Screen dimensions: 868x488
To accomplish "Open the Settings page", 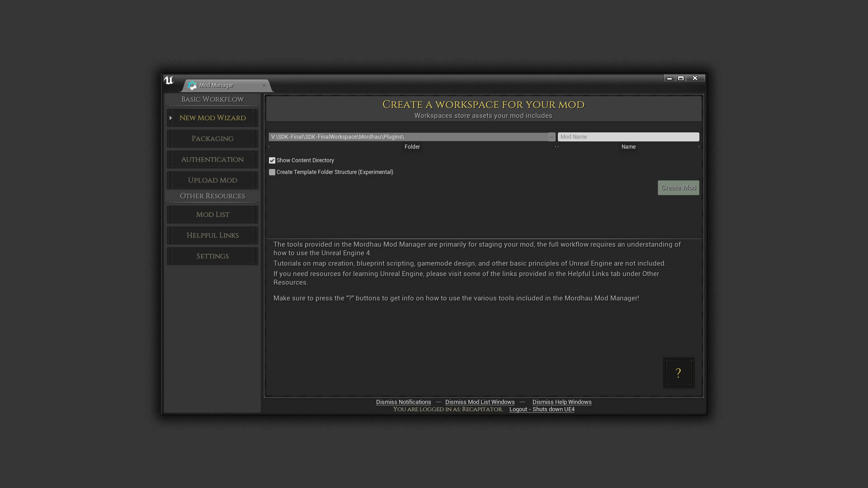I will (x=212, y=256).
